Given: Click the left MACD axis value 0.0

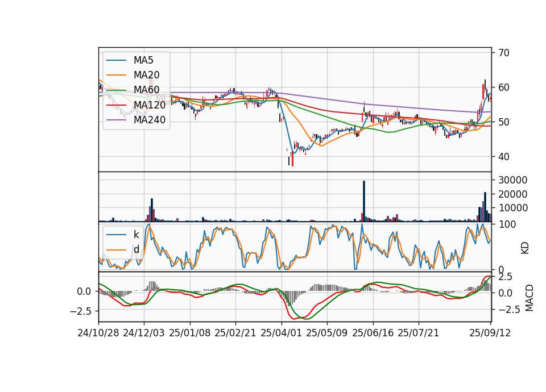Looking at the screenshot, I should tap(84, 291).
